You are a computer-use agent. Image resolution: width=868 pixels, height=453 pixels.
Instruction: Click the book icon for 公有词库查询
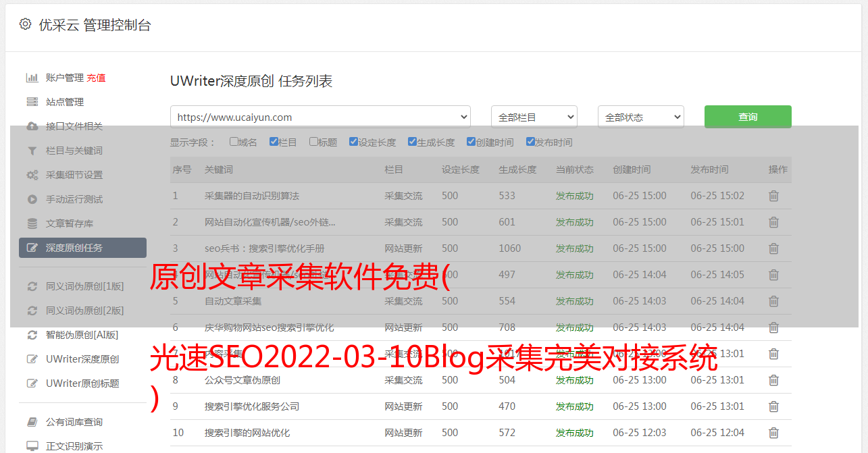click(32, 422)
